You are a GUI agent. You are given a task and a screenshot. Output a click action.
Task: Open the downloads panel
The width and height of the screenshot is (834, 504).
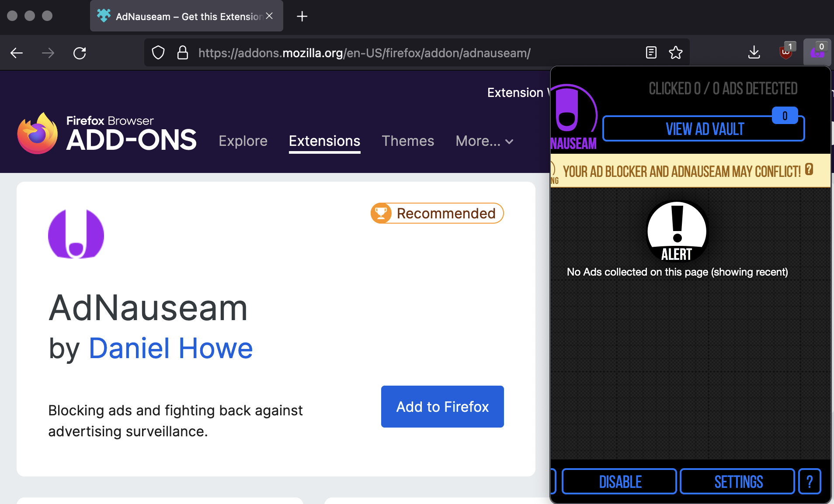(754, 53)
